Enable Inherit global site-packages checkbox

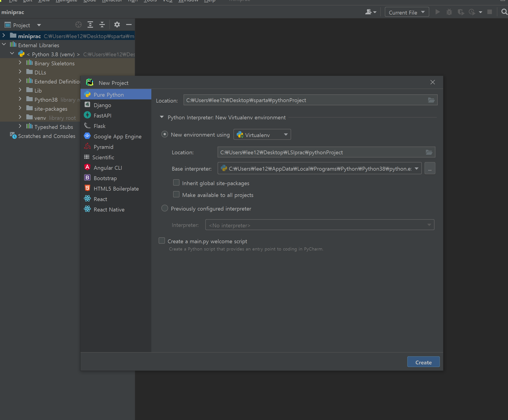pyautogui.click(x=176, y=183)
